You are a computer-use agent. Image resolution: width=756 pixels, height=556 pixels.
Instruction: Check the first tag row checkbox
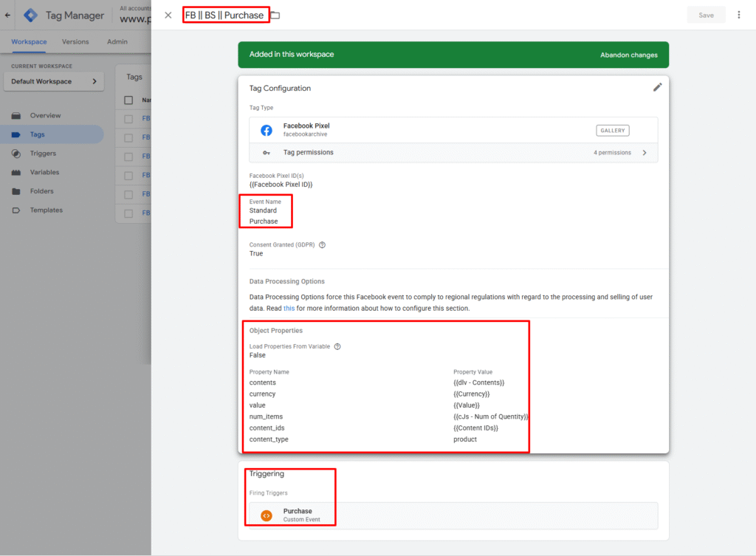tap(128, 119)
